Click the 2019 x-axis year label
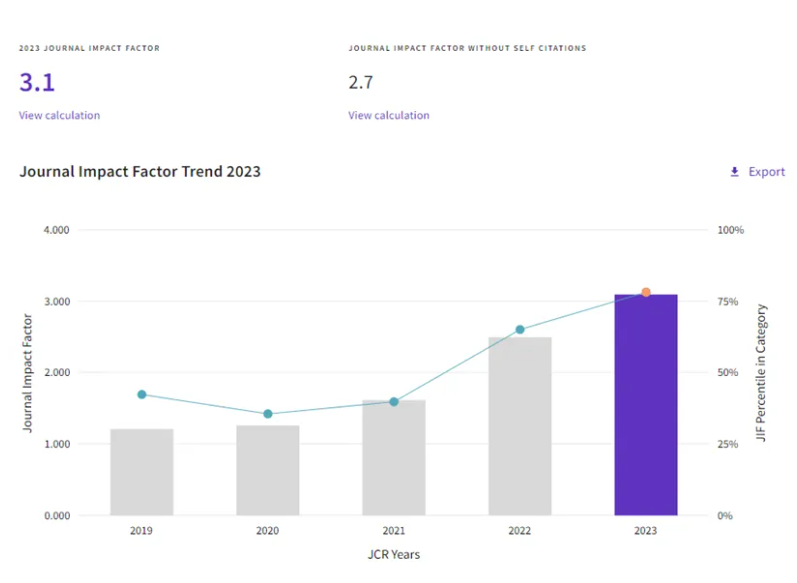The width and height of the screenshot is (797, 583). [x=142, y=531]
